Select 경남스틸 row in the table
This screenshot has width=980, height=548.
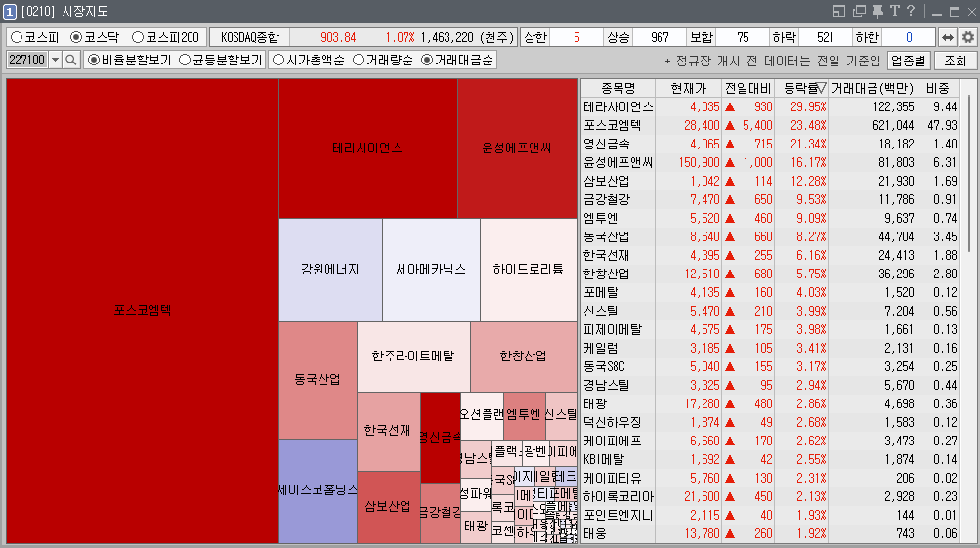coord(769,386)
